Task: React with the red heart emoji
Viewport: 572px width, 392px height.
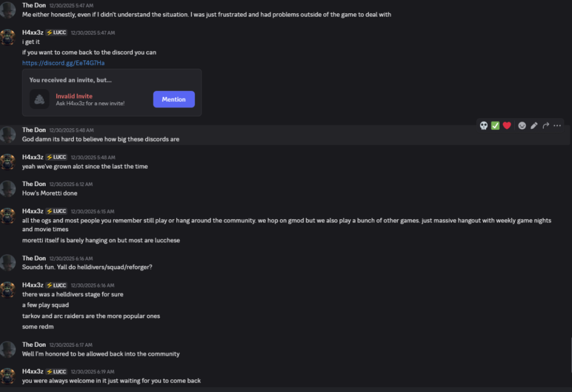Action: pyautogui.click(x=507, y=125)
